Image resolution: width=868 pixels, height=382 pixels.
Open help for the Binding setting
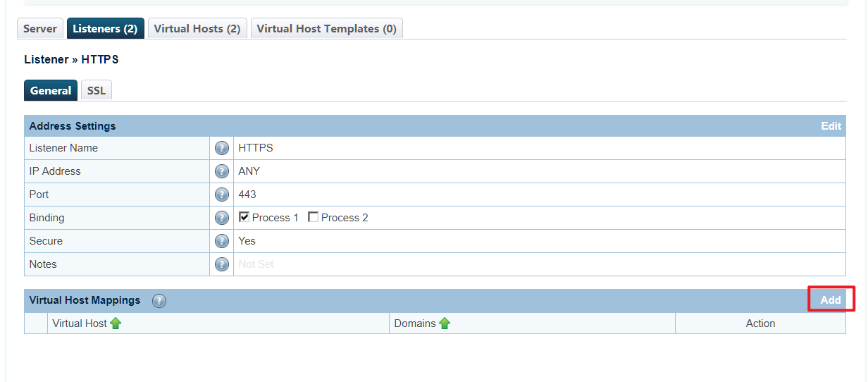click(x=222, y=218)
